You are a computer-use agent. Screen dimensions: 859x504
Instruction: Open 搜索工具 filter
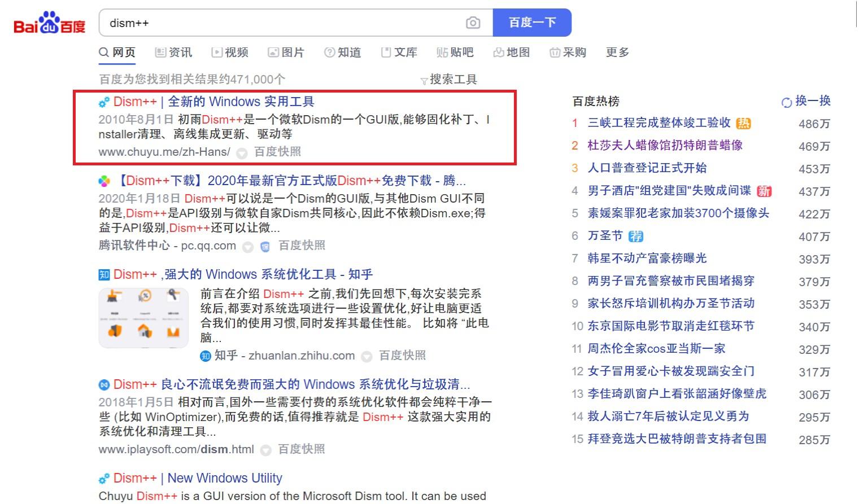[x=449, y=80]
